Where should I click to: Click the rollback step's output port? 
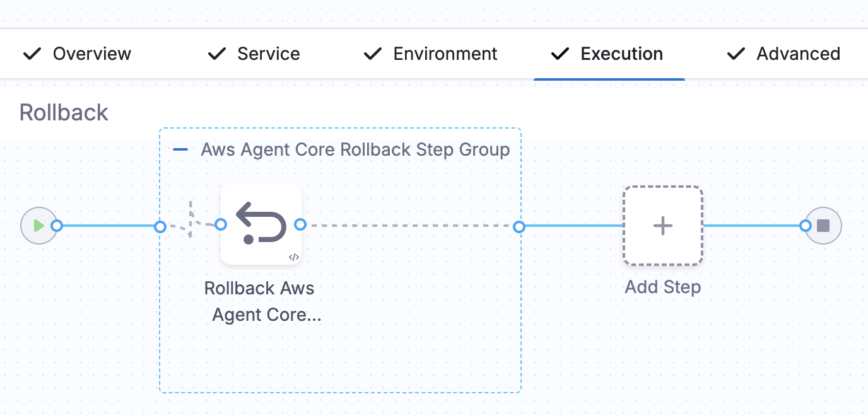(x=300, y=224)
